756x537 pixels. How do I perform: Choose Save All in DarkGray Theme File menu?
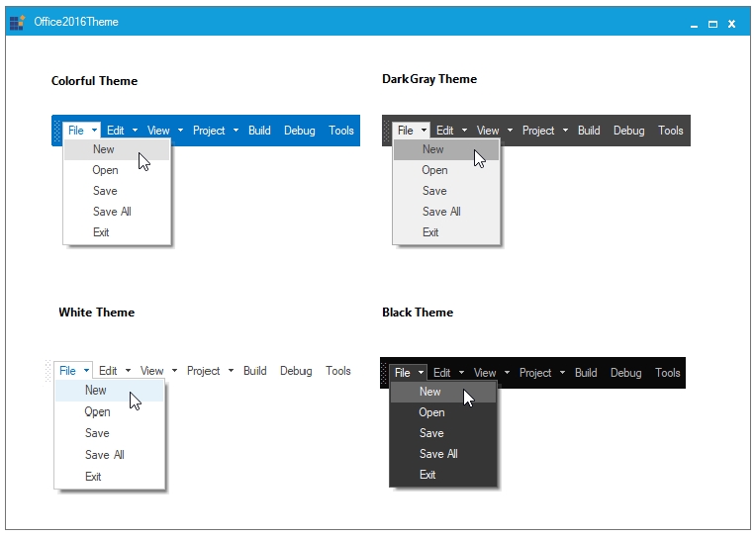pyautogui.click(x=441, y=212)
